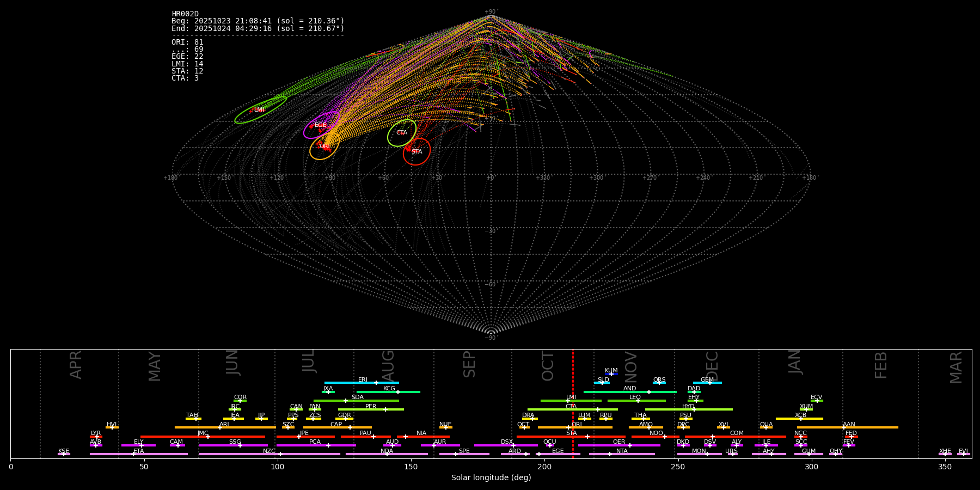Click the CTA radiant label on the sky map
980x490 pixels.
pos(402,133)
